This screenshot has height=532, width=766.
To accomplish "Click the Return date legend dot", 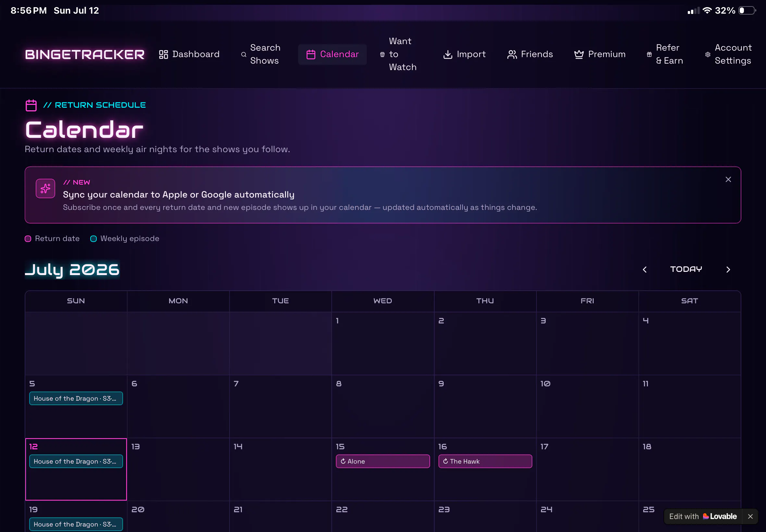I will click(x=28, y=239).
